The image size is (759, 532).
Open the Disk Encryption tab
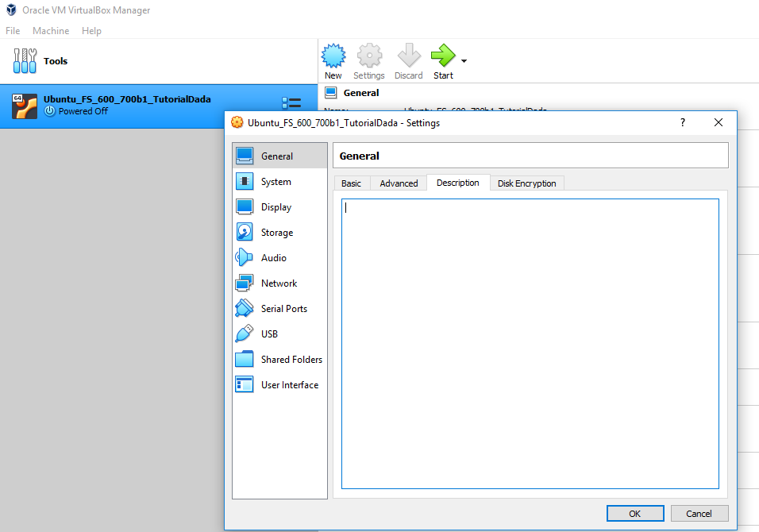(x=526, y=183)
